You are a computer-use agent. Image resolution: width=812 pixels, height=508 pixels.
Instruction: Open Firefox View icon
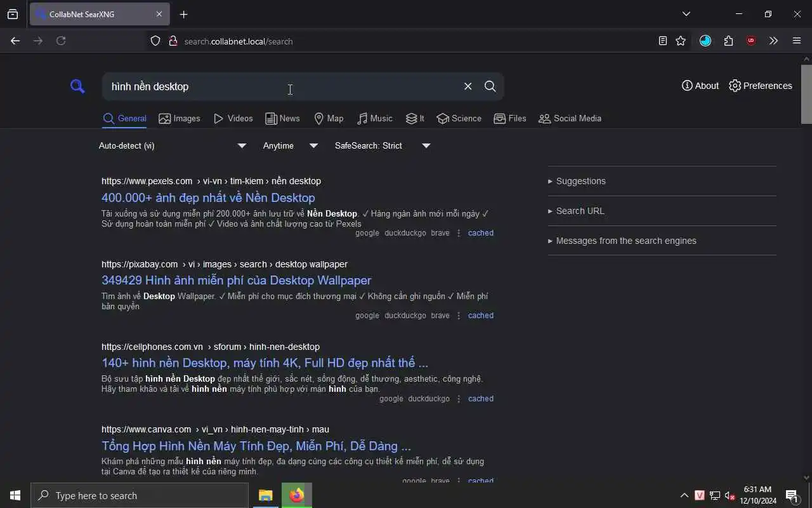click(13, 14)
